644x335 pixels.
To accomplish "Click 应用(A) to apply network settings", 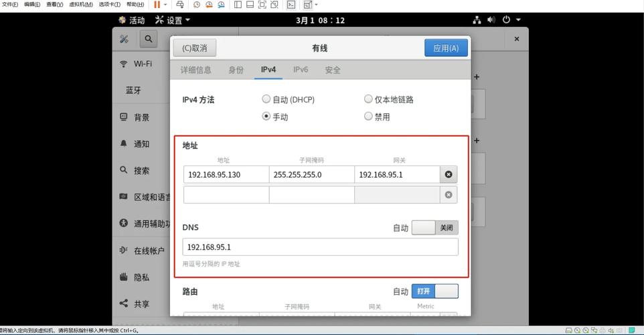I will 446,48.
